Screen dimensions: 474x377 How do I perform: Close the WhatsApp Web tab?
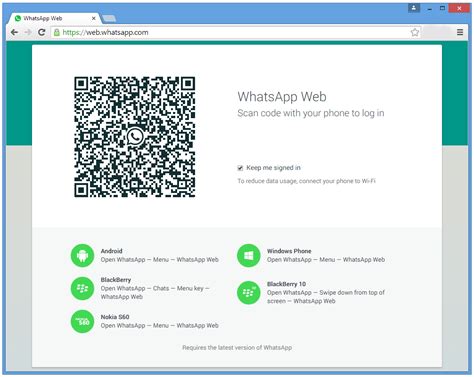[x=93, y=18]
